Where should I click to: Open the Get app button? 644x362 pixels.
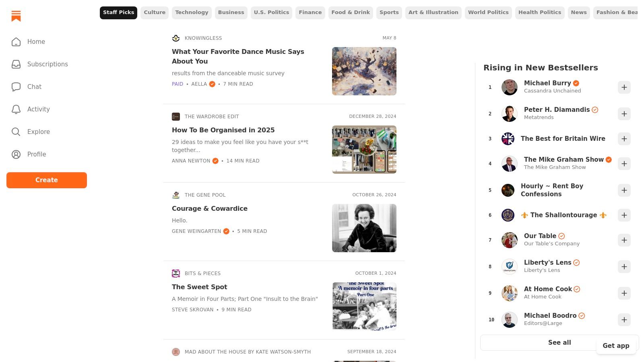point(616,346)
